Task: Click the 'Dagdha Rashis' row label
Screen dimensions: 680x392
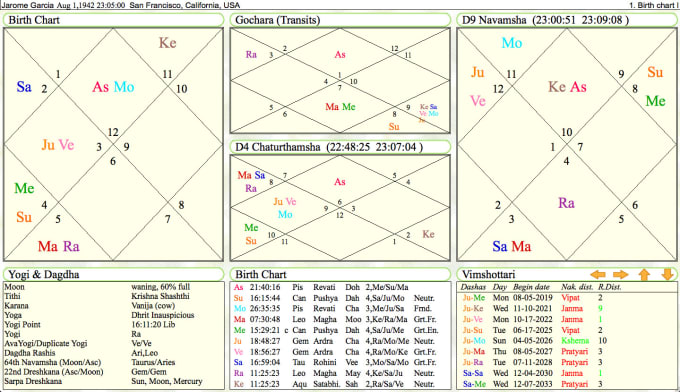Action: click(29, 353)
